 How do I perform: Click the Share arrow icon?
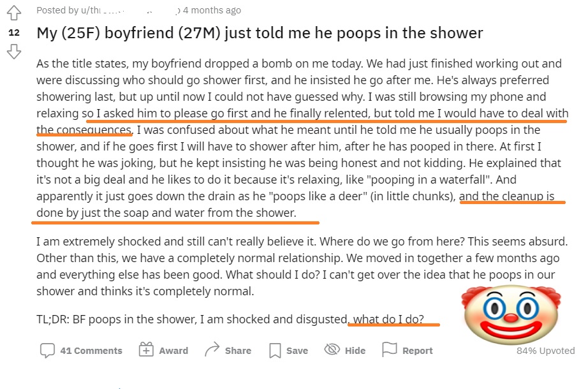click(x=212, y=349)
